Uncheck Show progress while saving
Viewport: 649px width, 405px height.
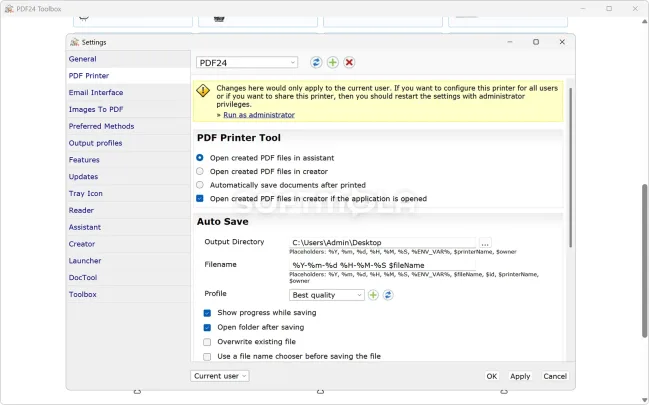coord(207,313)
